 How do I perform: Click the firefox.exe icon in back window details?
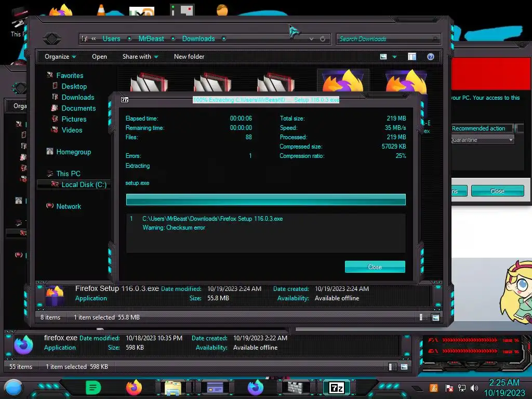click(23, 344)
